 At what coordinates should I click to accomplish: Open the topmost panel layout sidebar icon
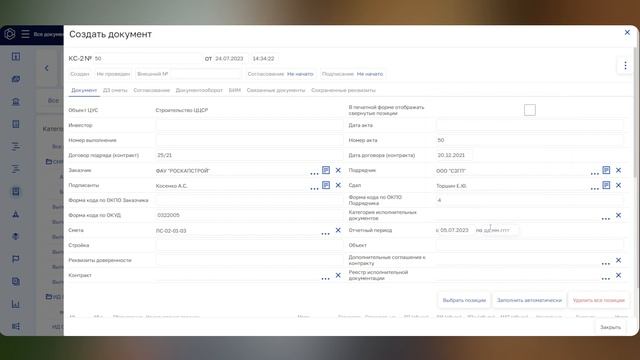16,56
